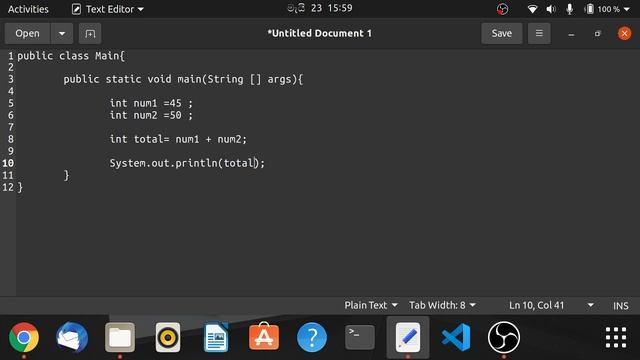This screenshot has width=640, height=360.
Task: Open the Help question mark icon
Action: [x=312, y=337]
